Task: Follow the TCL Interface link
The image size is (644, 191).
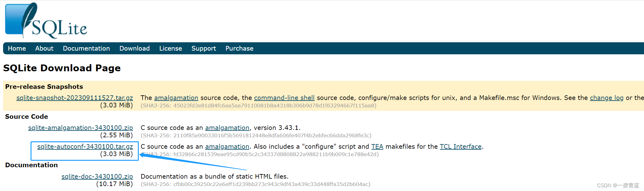Action: coord(460,147)
